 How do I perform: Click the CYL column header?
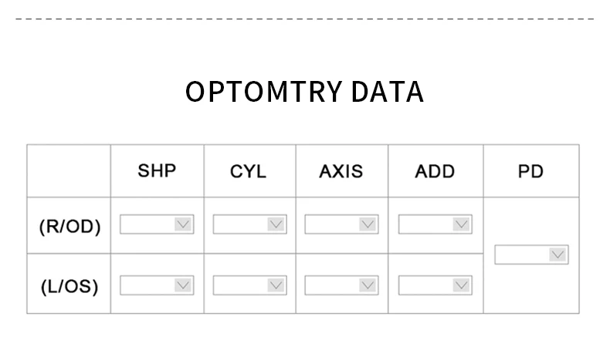249,171
